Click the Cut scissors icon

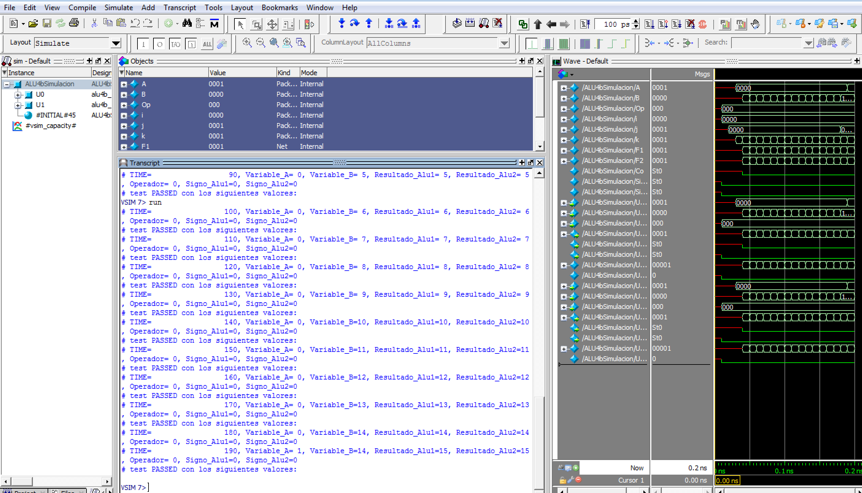pyautogui.click(x=94, y=24)
